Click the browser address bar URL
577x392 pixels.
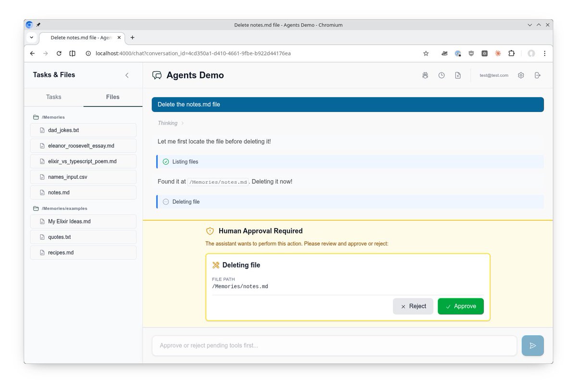click(x=193, y=53)
